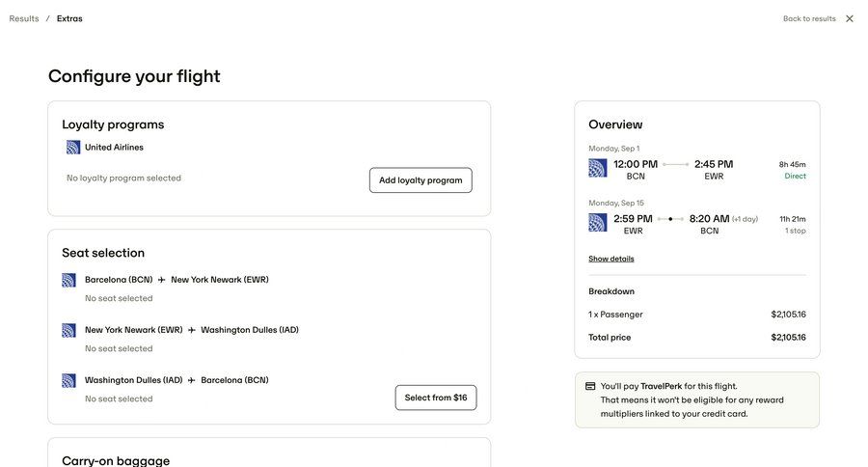Click Total price amount $2,105.16
This screenshot has width=868, height=467.
788,338
